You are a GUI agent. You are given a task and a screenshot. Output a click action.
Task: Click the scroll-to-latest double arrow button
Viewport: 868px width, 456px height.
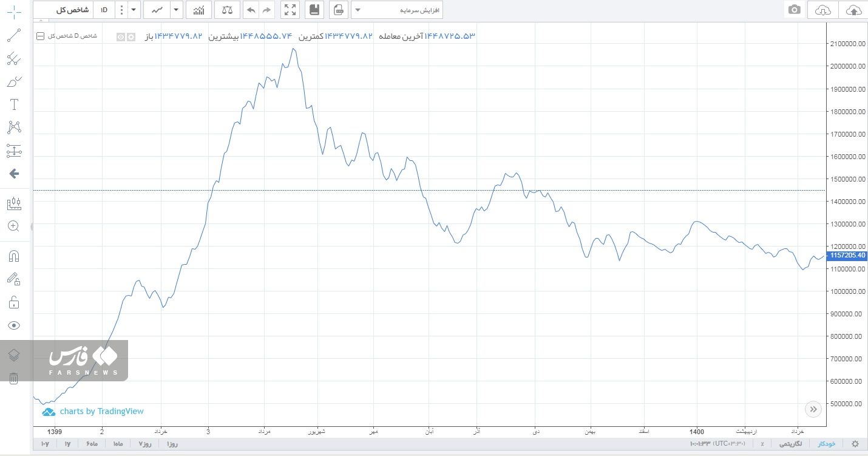[813, 409]
